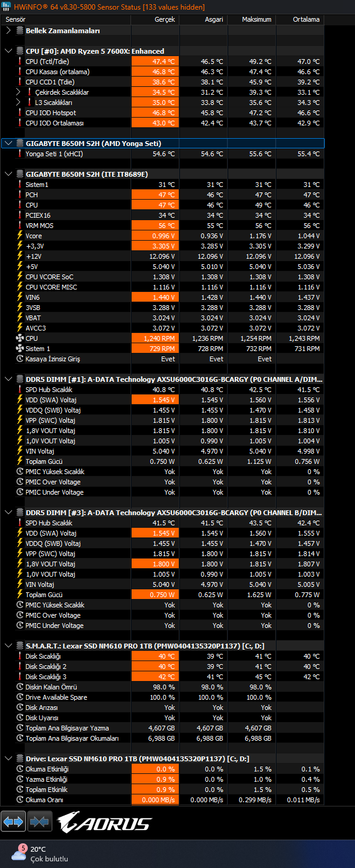
Task: Expand the Çekirdek Sıcaklıklar sub-item
Action: 19,92
